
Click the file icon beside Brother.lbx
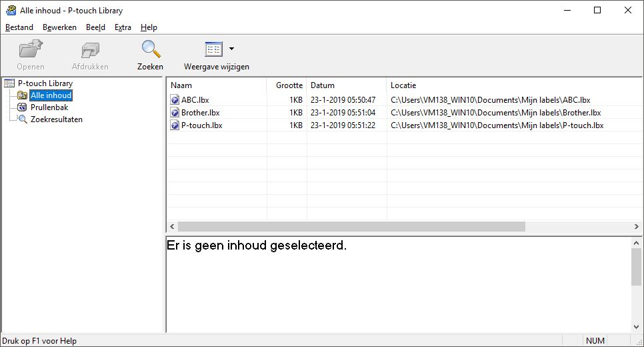pos(175,113)
